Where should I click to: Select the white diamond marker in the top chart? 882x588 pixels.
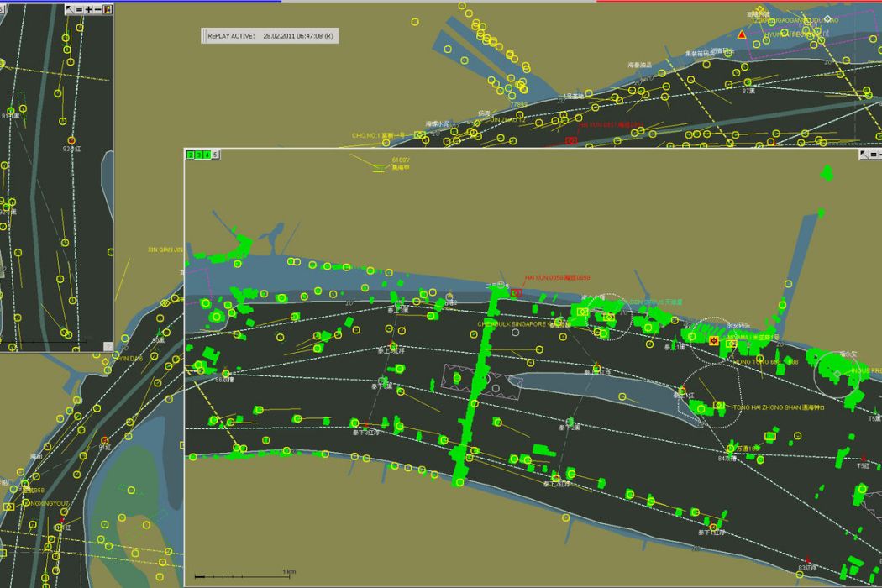click(827, 18)
